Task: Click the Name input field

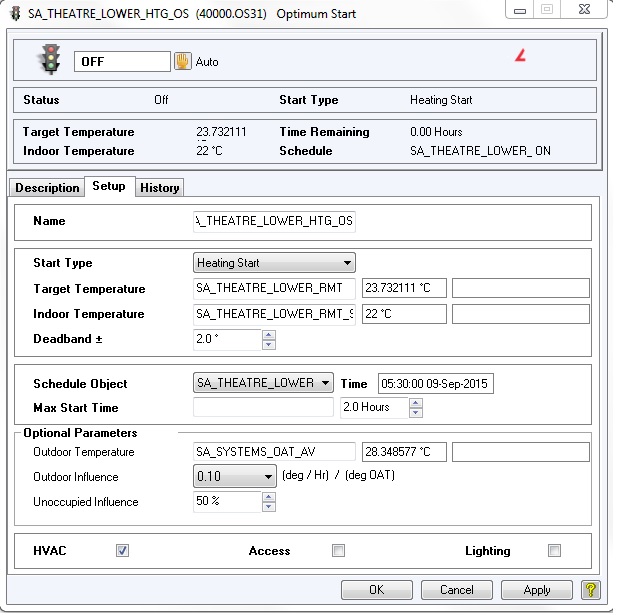Action: (x=274, y=222)
